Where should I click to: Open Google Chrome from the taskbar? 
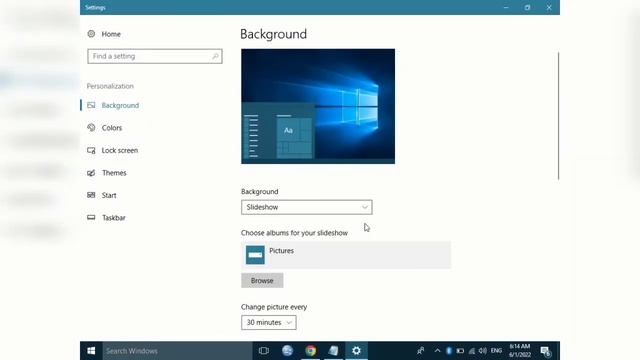(311, 351)
